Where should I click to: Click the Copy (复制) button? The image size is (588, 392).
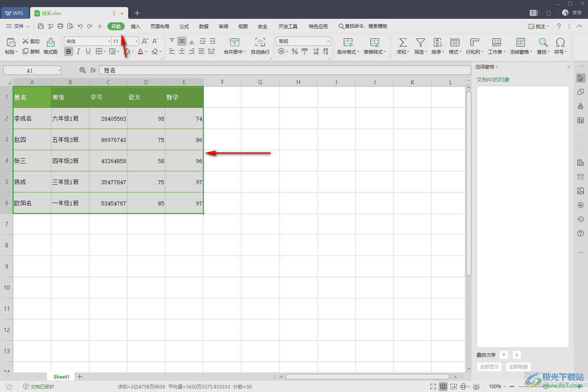coord(31,51)
